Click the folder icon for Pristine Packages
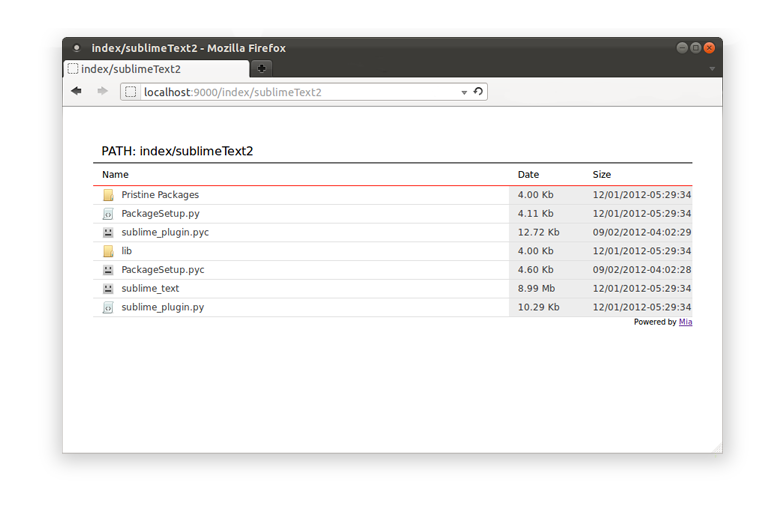The width and height of the screenshot is (777, 513). pyautogui.click(x=108, y=195)
